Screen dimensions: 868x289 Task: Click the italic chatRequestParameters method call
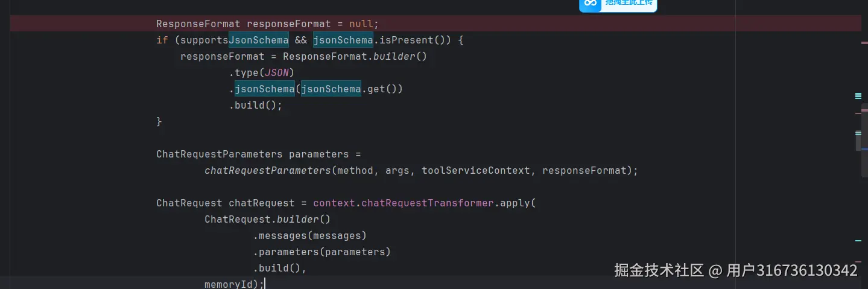tap(268, 171)
